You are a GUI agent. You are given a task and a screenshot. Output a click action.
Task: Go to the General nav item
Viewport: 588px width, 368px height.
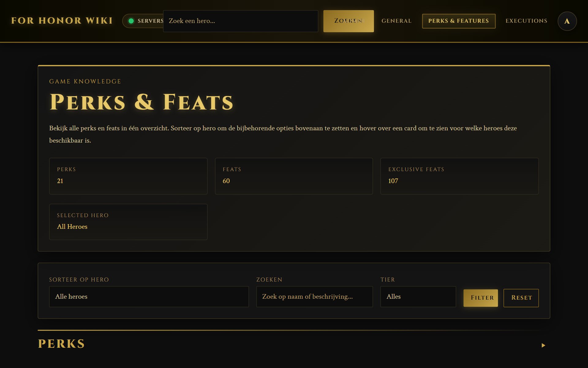396,21
